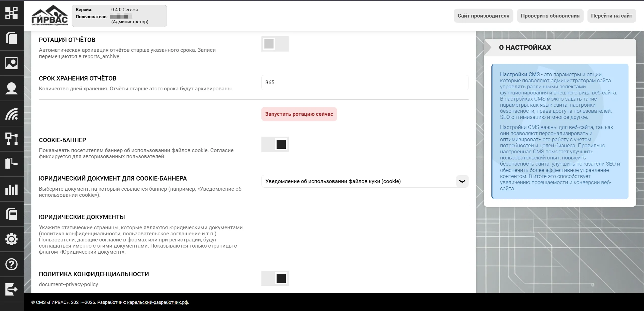Image resolution: width=644 pixels, height=311 pixels.
Task: Click the ГИРВАС logo
Action: [50, 15]
